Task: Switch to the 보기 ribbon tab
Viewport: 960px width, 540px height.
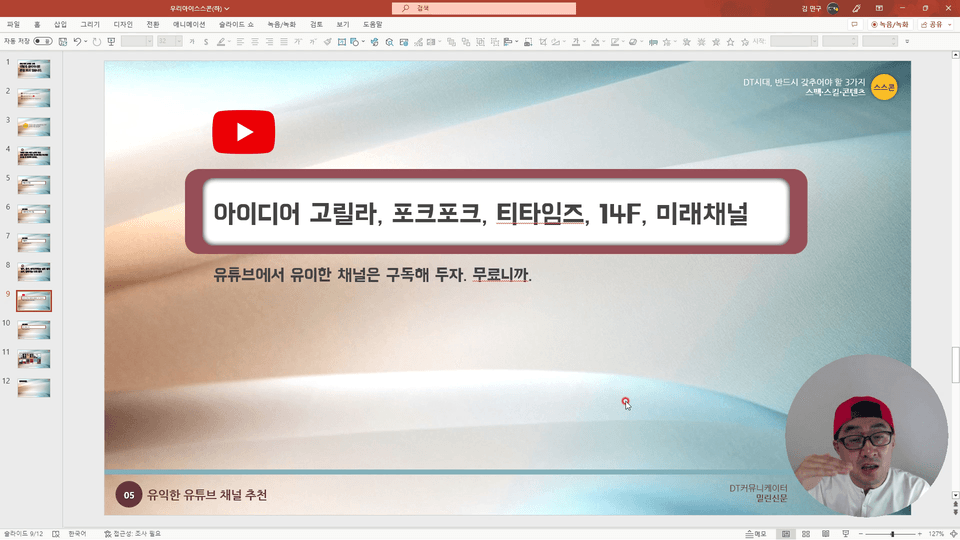Action: pos(343,24)
